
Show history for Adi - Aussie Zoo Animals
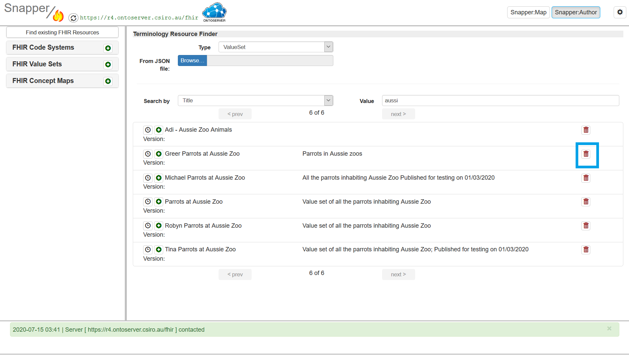pyautogui.click(x=148, y=130)
